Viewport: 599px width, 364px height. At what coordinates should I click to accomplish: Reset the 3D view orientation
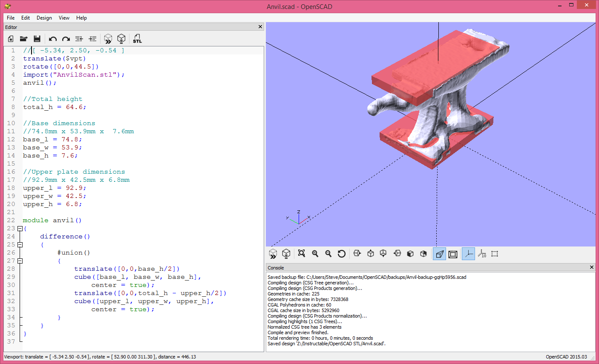(341, 253)
